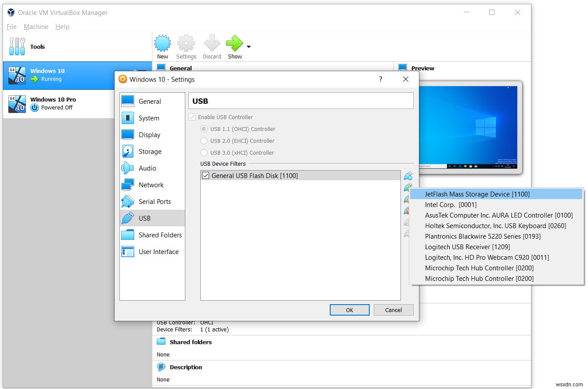Select the USB 3.0 (xHCI) Controller option
The height and width of the screenshot is (389, 588).
(x=204, y=153)
